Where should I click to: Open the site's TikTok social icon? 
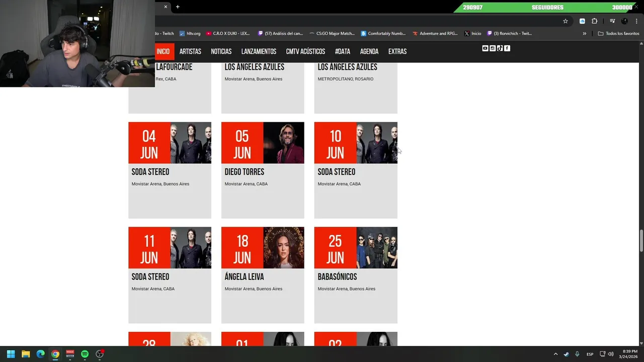500,48
